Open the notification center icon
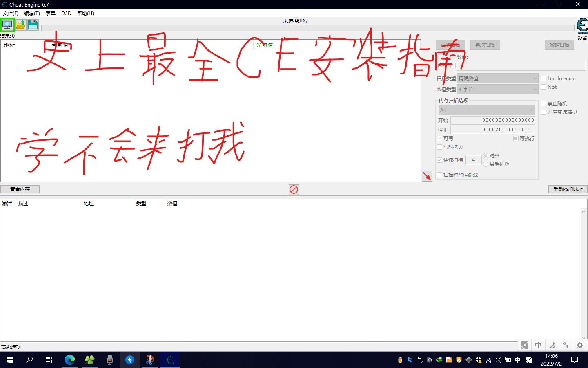The width and height of the screenshot is (588, 368). coord(575,360)
